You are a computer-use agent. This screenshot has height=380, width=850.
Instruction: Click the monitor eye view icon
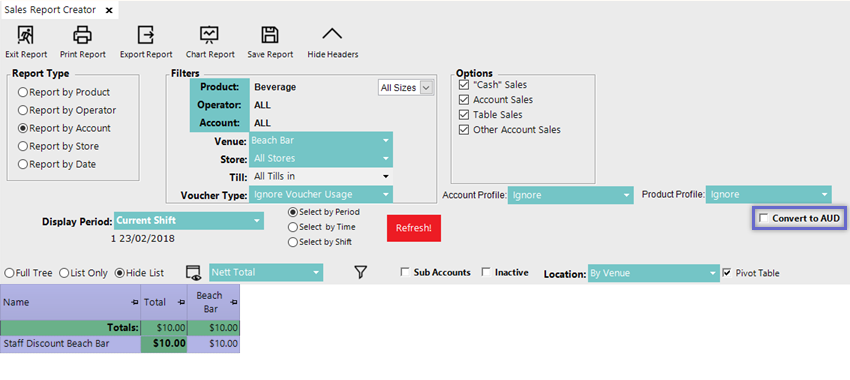[194, 273]
